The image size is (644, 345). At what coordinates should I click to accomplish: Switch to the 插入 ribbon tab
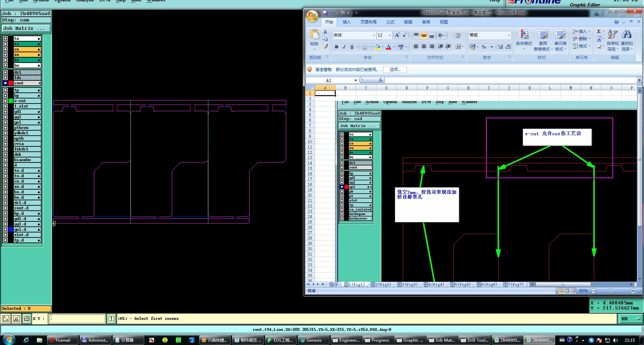[346, 22]
